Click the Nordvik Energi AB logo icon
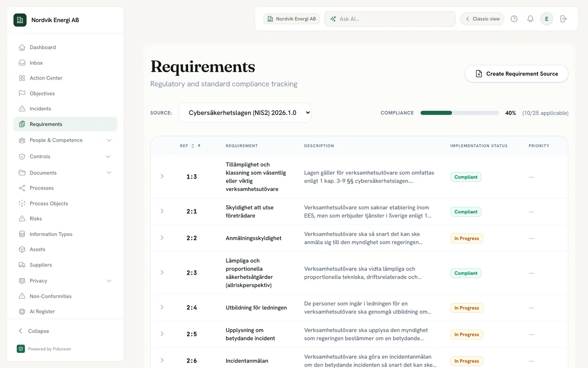588x368 pixels. point(20,20)
